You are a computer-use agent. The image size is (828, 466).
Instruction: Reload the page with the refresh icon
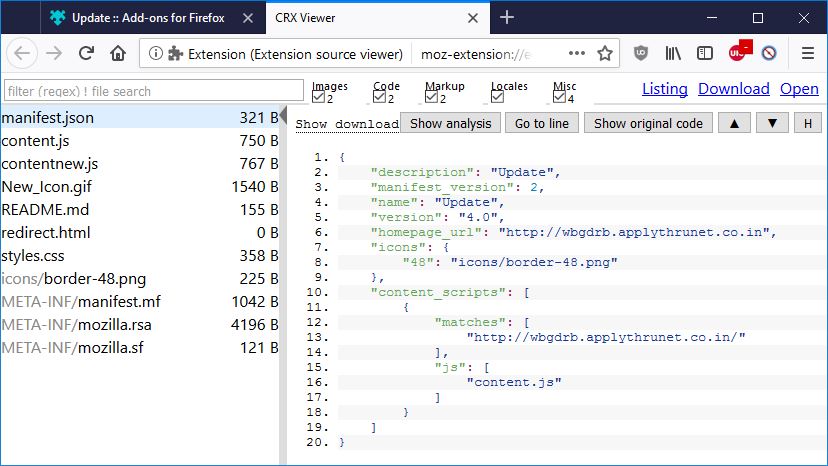click(x=86, y=54)
